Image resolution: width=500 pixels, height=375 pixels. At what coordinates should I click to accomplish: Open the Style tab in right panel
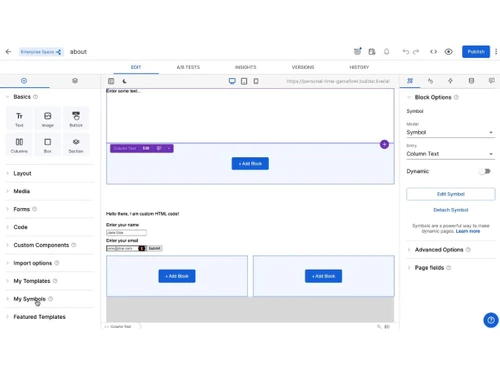(430, 81)
